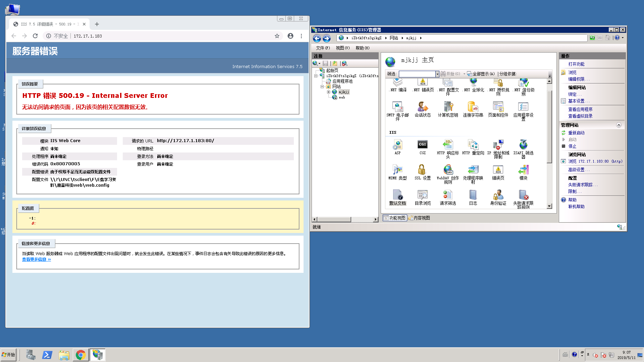Image resolution: width=644 pixels, height=362 pixels.
Task: Collapse the 管理网站 actions section
Action: tap(619, 125)
